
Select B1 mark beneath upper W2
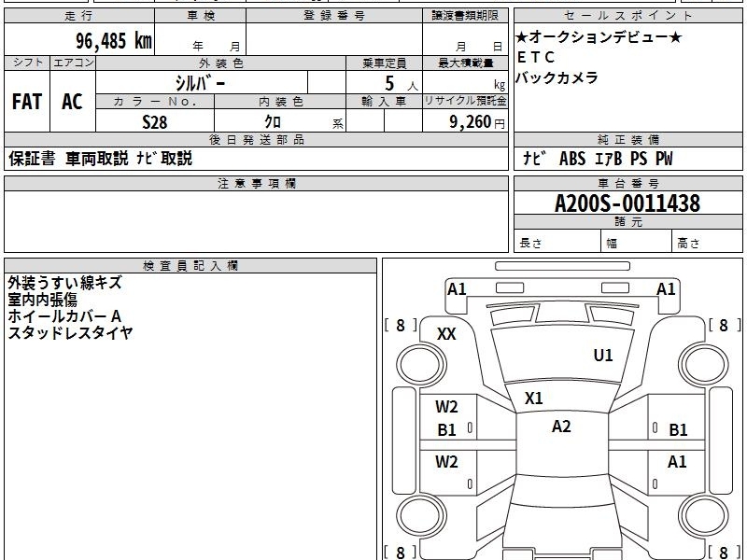[x=447, y=430]
